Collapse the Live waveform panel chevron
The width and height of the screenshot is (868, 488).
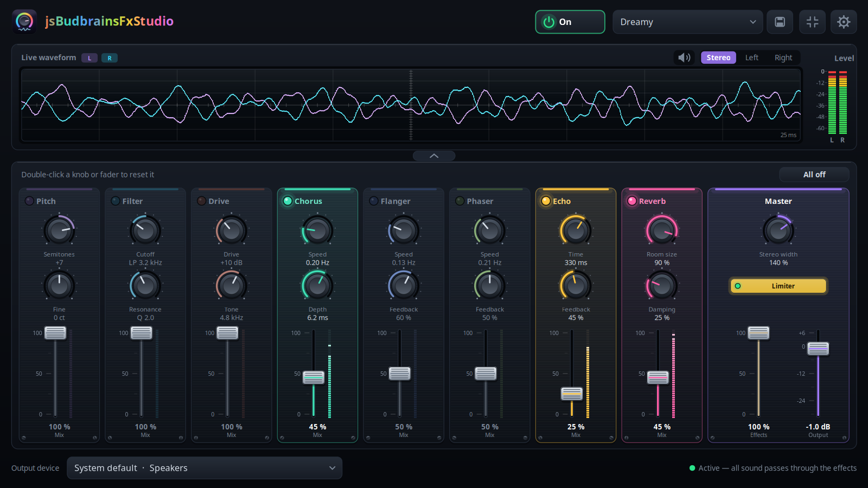click(434, 156)
